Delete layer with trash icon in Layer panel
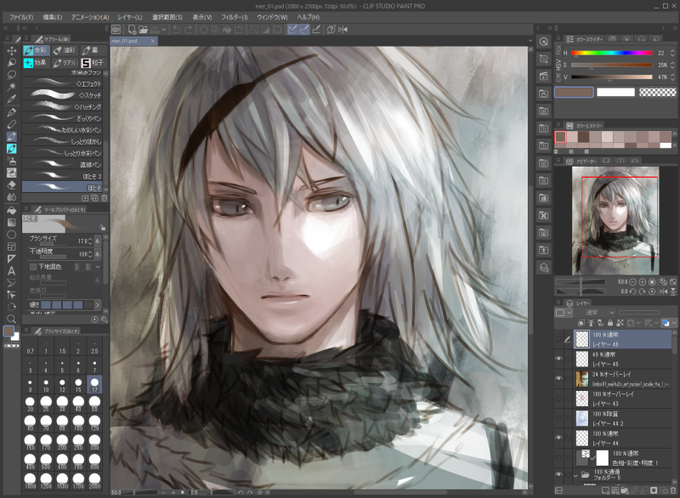Image resolution: width=680 pixels, height=498 pixels. tap(673, 491)
